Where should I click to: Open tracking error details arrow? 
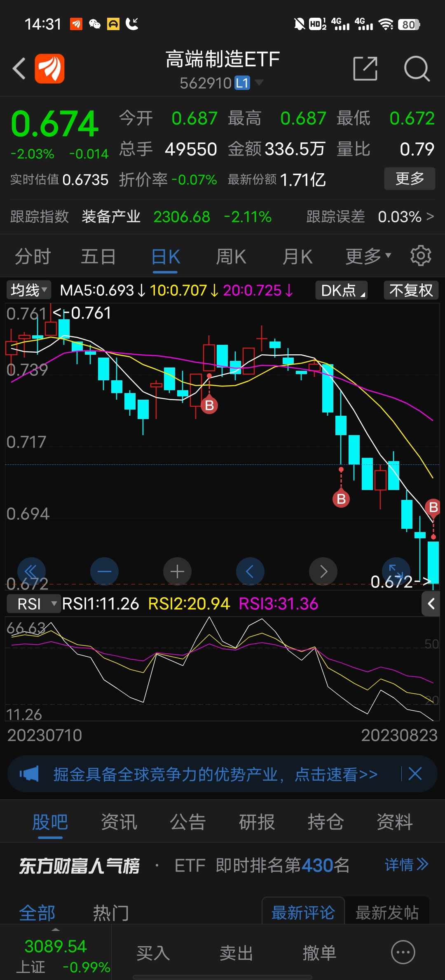point(430,216)
